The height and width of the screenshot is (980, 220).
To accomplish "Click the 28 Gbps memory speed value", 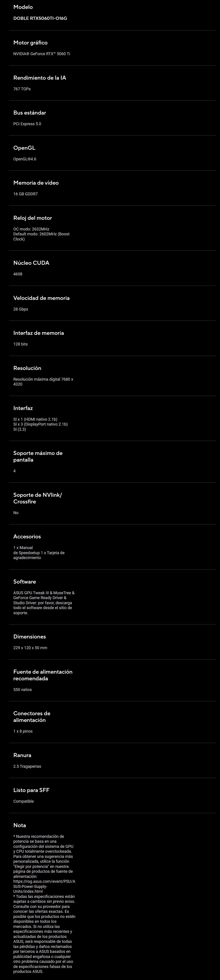I will coord(20,309).
